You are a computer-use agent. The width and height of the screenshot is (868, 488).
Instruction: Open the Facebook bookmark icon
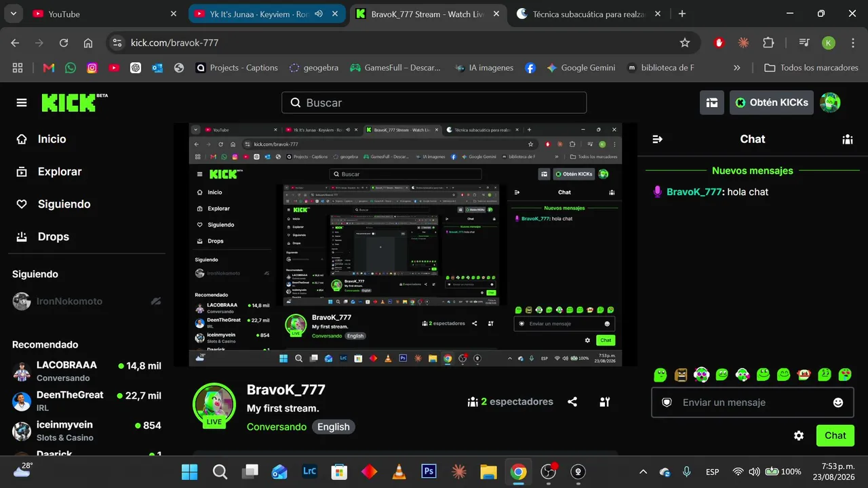coord(530,68)
